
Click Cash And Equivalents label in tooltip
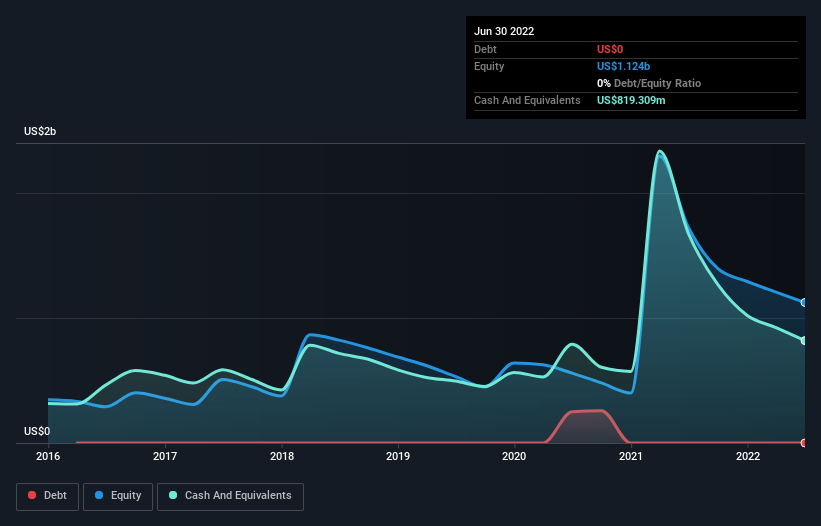[527, 100]
